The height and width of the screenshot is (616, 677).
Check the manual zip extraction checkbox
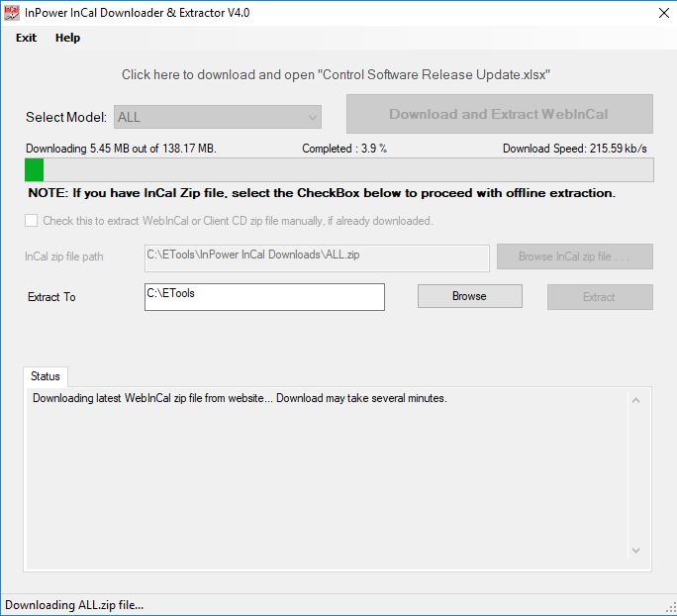[x=31, y=221]
